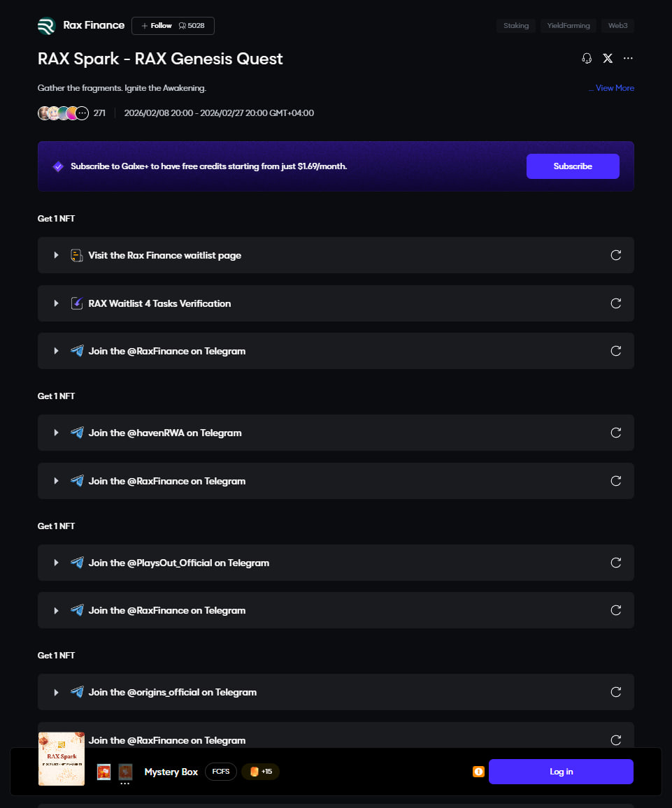Refresh RAX Waitlist 4 Tasks Verification
The height and width of the screenshot is (808, 672).
coord(616,303)
